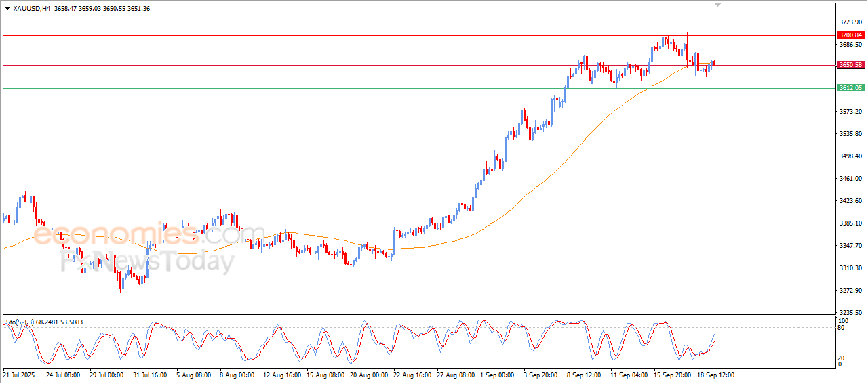This screenshot has height=384, width=868.
Task: Click the stochastic 100 level label
Action: tap(844, 320)
